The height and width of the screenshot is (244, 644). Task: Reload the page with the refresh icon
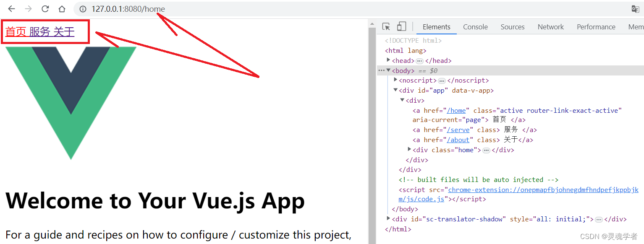point(45,9)
